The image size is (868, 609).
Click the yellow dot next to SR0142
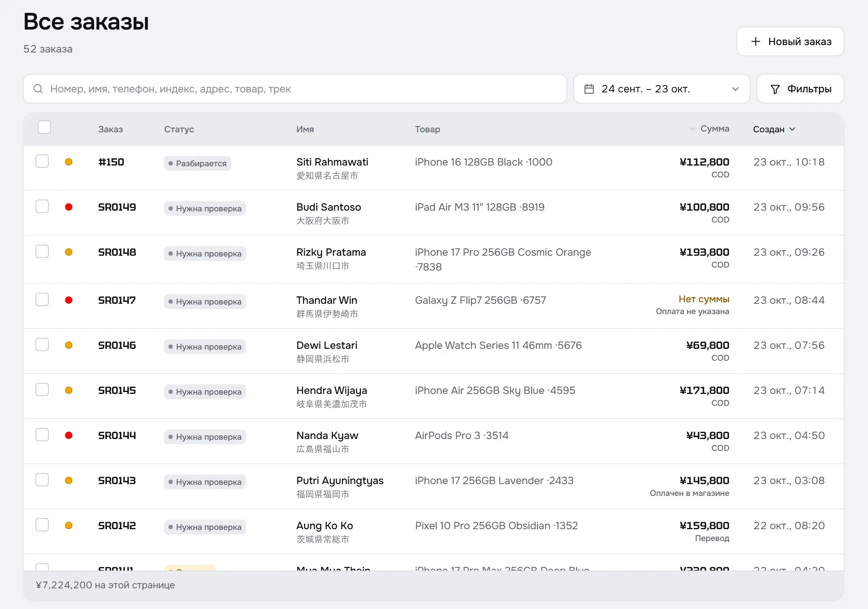[69, 525]
